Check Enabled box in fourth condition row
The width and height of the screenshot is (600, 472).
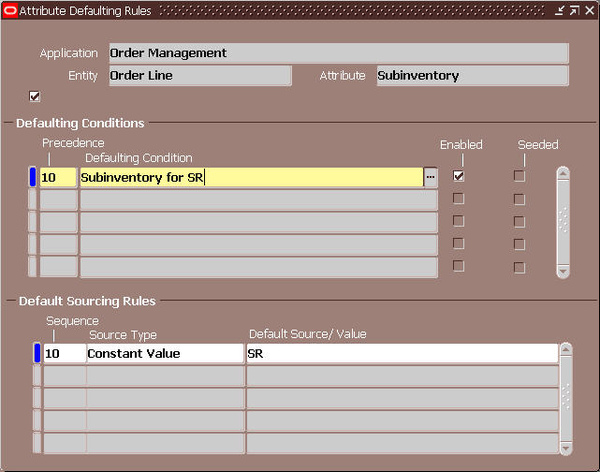point(458,243)
